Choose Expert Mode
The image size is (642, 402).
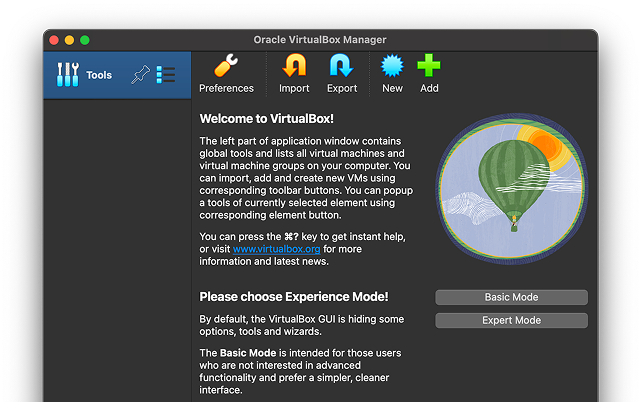[x=511, y=320]
